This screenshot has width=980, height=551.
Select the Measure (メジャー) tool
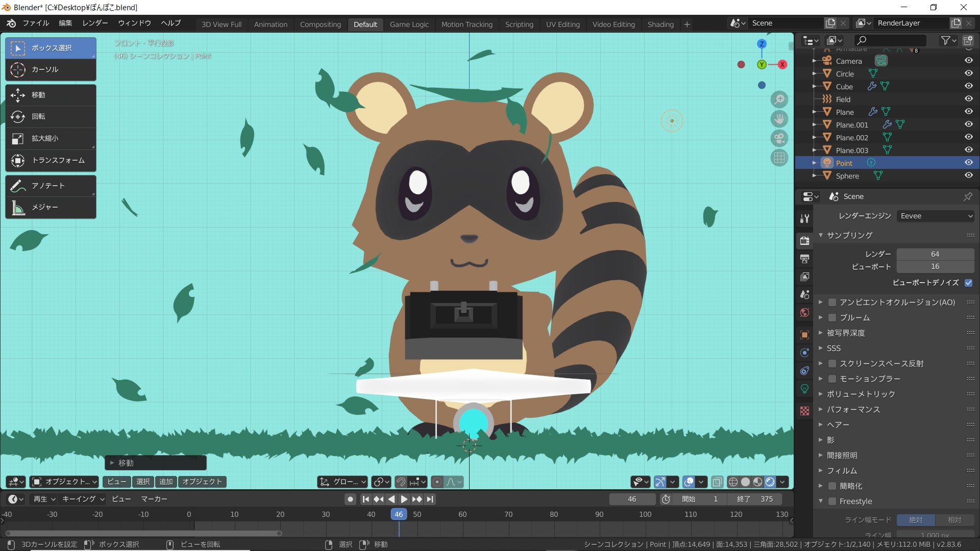(x=50, y=207)
